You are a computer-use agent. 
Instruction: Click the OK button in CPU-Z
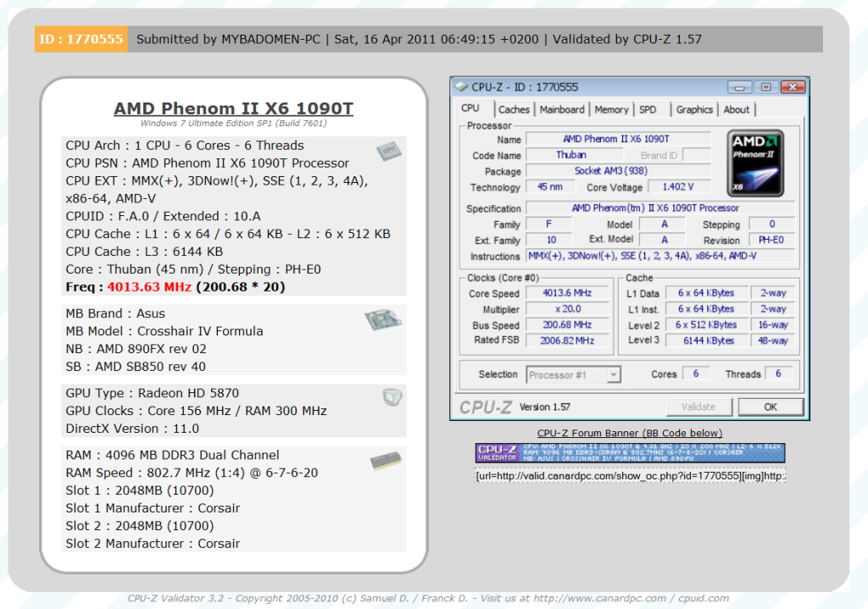770,407
